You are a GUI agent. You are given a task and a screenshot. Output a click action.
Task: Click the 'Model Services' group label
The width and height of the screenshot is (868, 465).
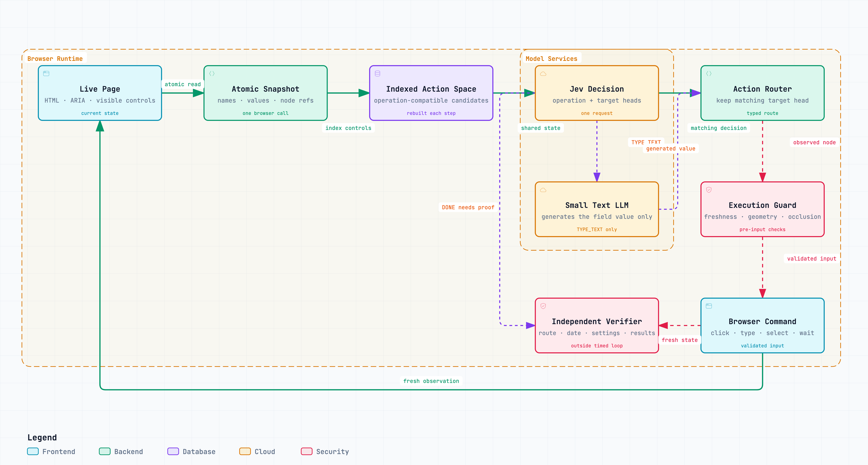pos(551,59)
